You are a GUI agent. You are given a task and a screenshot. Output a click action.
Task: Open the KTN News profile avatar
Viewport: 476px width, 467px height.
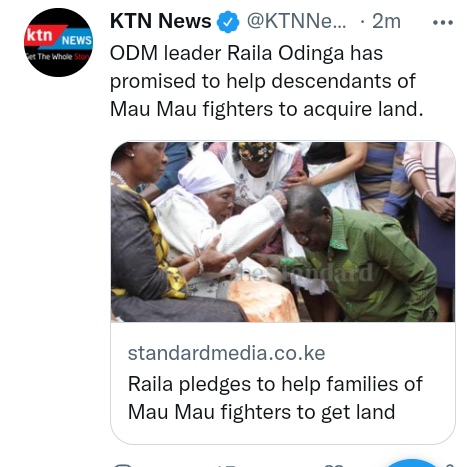[x=58, y=42]
